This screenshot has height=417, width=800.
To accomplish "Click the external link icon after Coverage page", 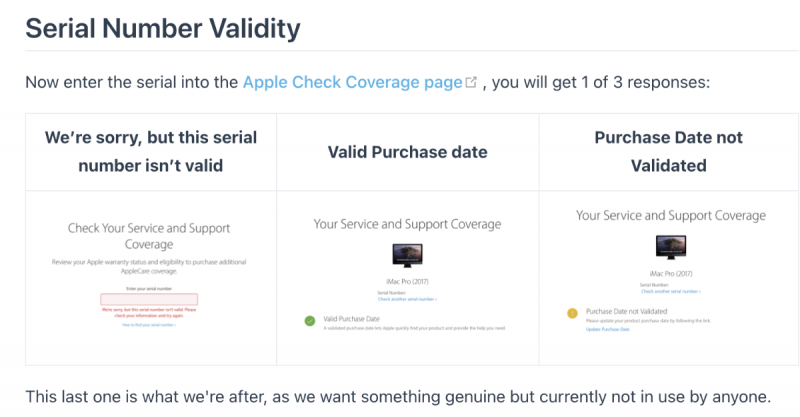I will tap(471, 83).
